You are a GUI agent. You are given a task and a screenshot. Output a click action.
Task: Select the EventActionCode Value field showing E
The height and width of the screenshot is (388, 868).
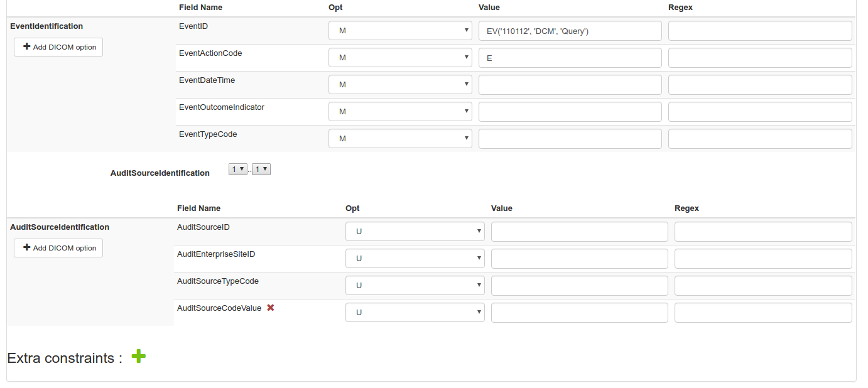point(570,57)
